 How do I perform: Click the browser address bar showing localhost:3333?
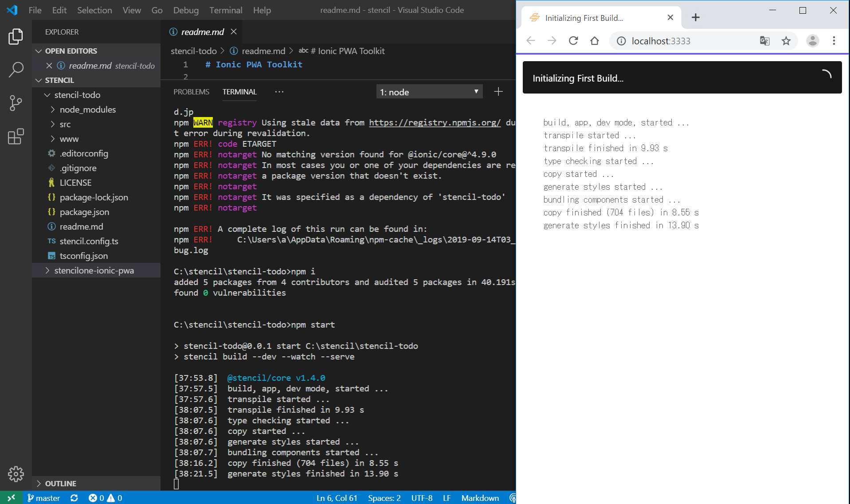687,41
